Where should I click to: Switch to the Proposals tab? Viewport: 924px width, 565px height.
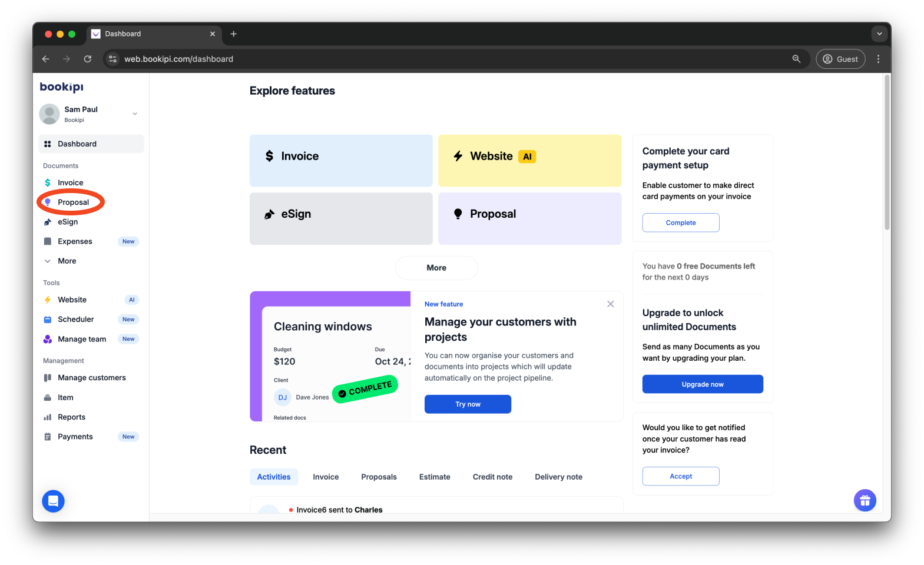click(379, 477)
